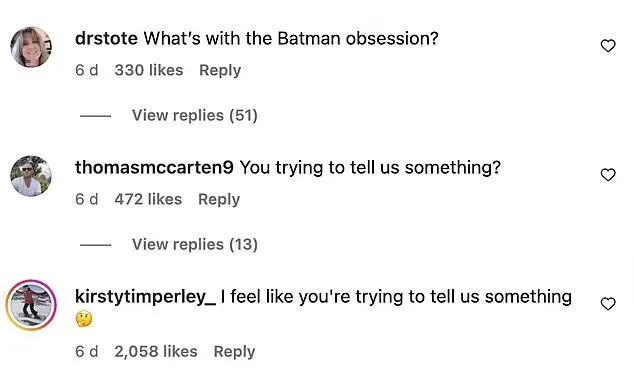Show who gave 472 likes

pos(148,199)
